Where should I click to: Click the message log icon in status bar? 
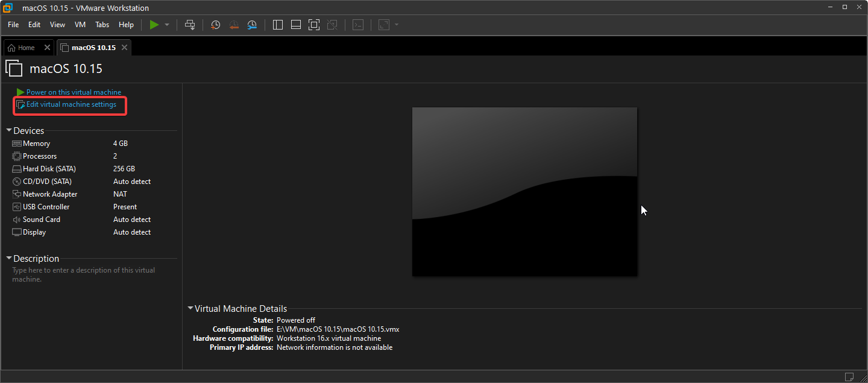pyautogui.click(x=849, y=377)
